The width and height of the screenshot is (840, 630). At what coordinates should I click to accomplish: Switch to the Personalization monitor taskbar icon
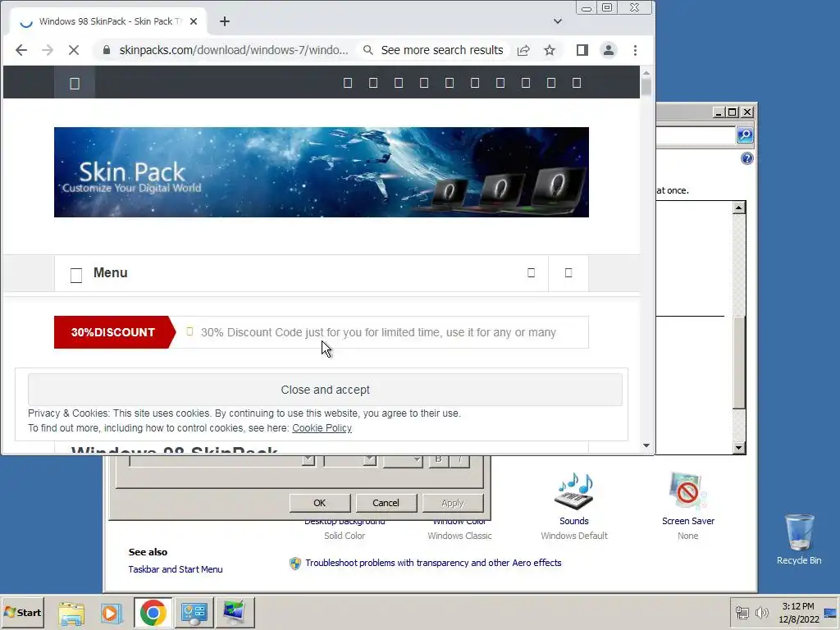tap(235, 613)
